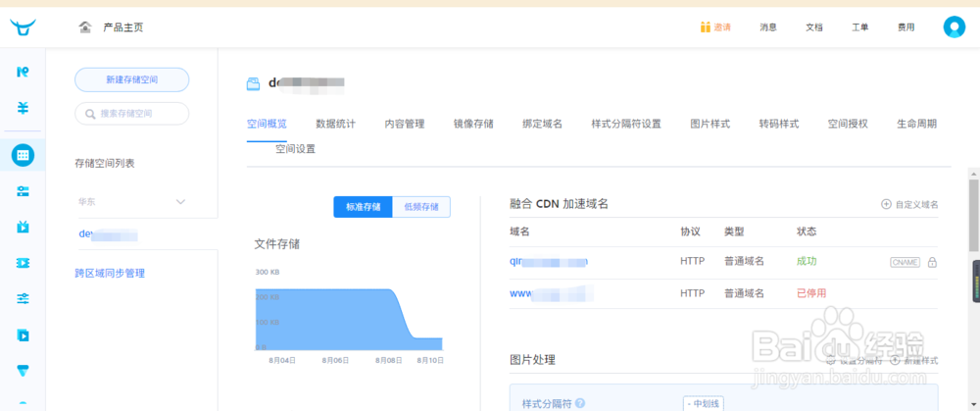Open the 空间授权 tab
This screenshot has width=980, height=411.
click(848, 124)
